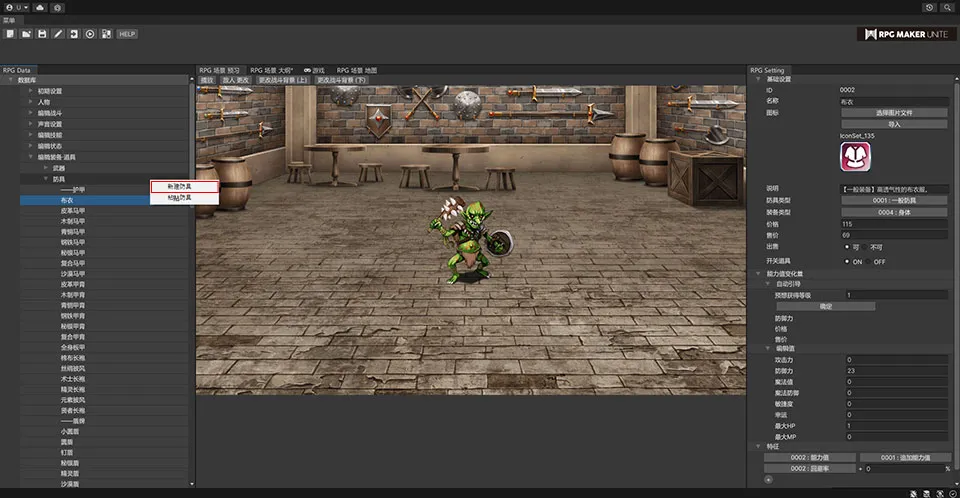Click the 防御力 value field showing 23

(x=893, y=371)
